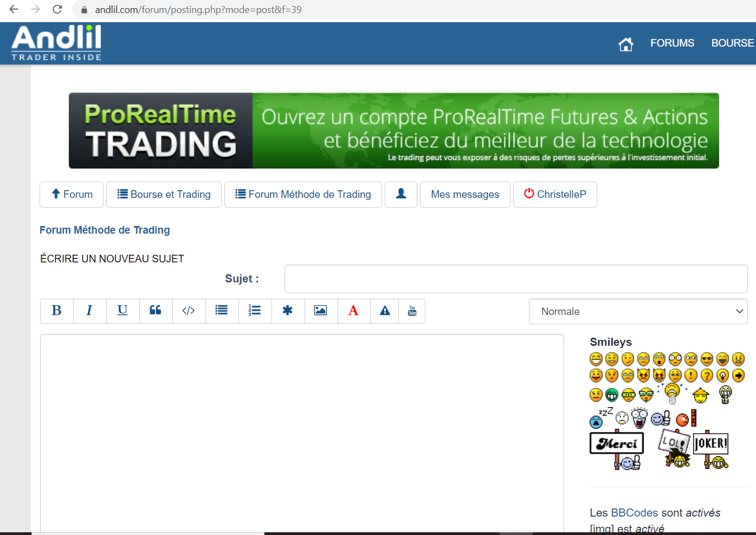This screenshot has height=535, width=756.
Task: Click the ChristelleP logout button
Action: pos(555,194)
